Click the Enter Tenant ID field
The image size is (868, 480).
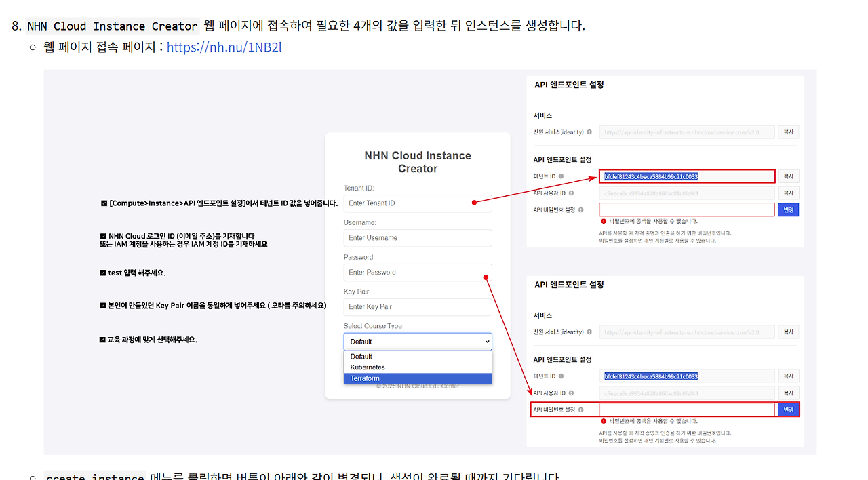(x=418, y=203)
